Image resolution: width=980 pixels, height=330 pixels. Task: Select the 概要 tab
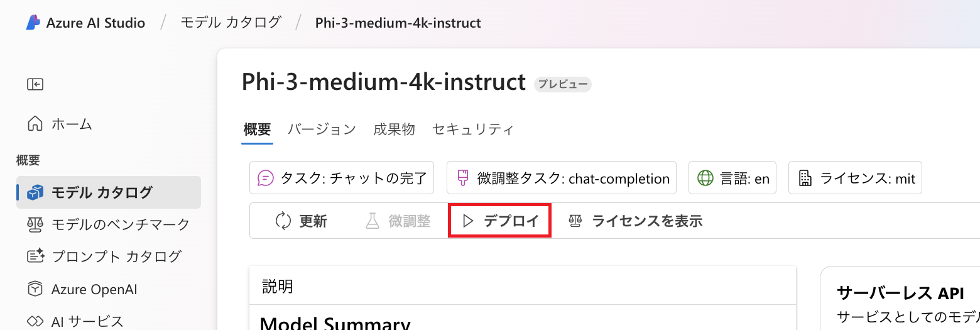click(257, 129)
